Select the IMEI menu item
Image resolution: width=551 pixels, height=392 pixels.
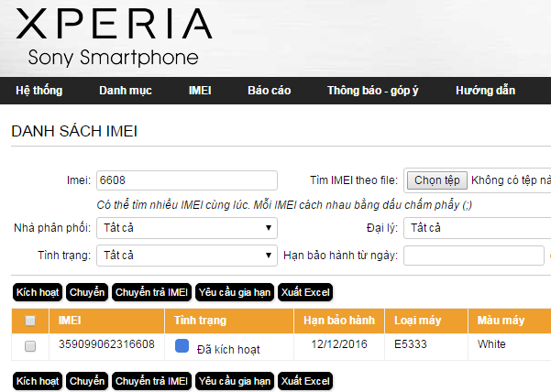[x=200, y=91]
